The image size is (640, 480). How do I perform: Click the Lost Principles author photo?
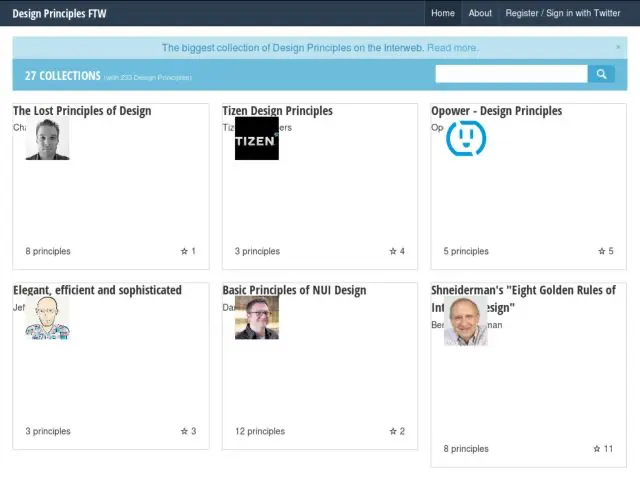(47, 139)
